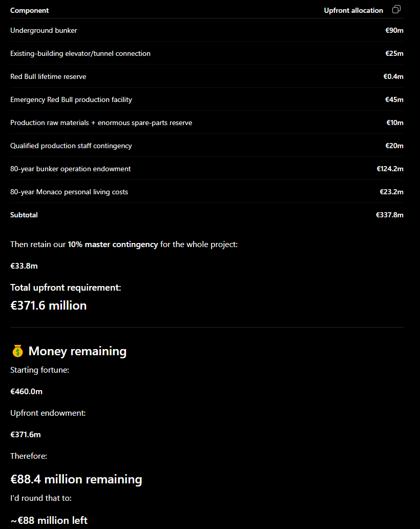Select the €371.6 million total heading
420x529 pixels.
point(49,306)
